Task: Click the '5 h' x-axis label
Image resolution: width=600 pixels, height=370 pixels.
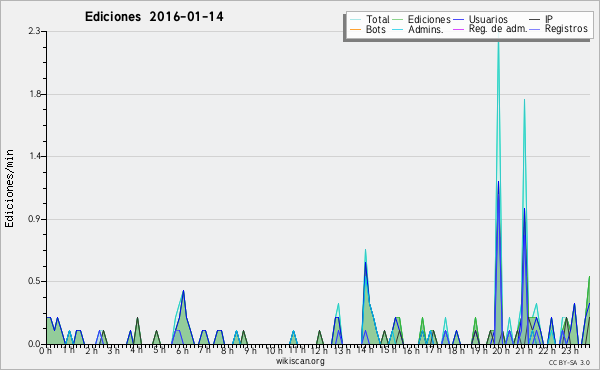Action: coord(159,350)
